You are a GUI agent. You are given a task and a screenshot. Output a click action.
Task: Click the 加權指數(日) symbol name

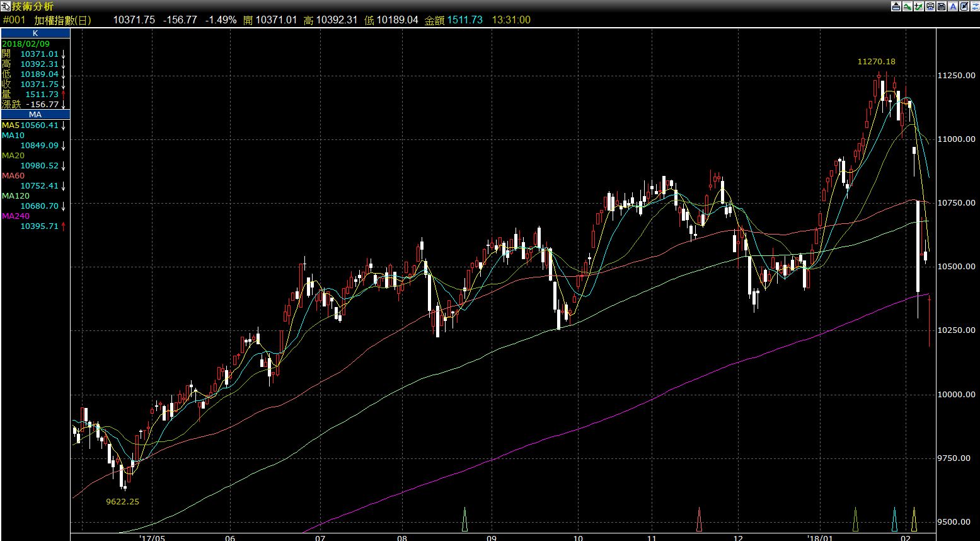pos(62,20)
